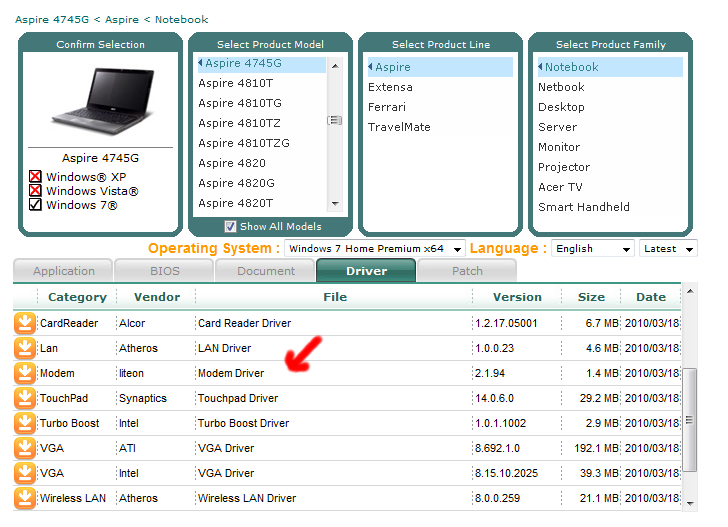Download the Atheros LAN Driver

click(25, 348)
